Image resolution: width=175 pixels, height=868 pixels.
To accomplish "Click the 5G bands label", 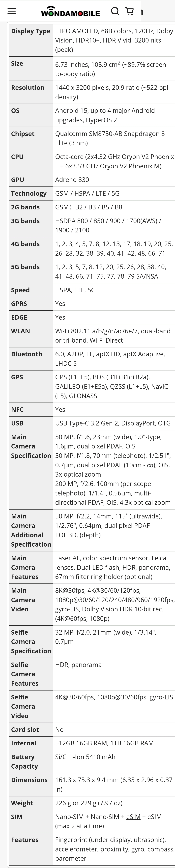I will pos(25,267).
